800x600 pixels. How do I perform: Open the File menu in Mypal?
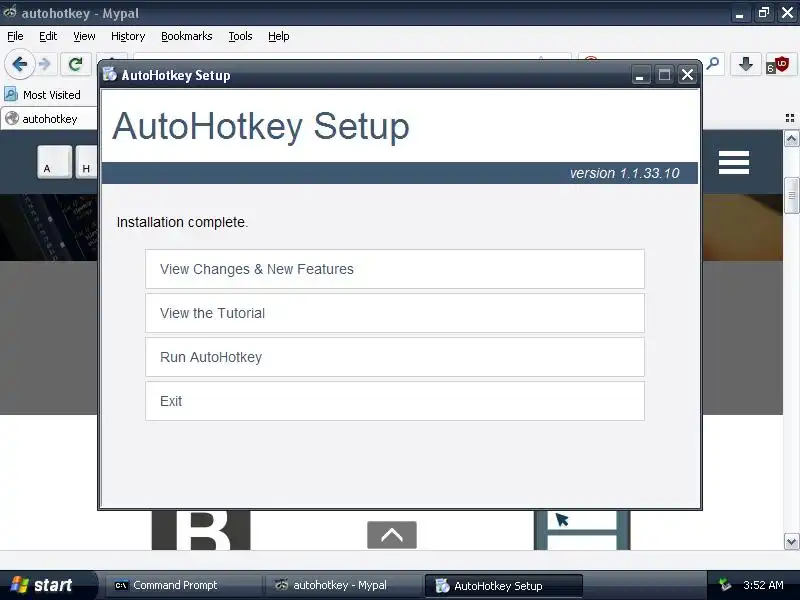tap(15, 36)
